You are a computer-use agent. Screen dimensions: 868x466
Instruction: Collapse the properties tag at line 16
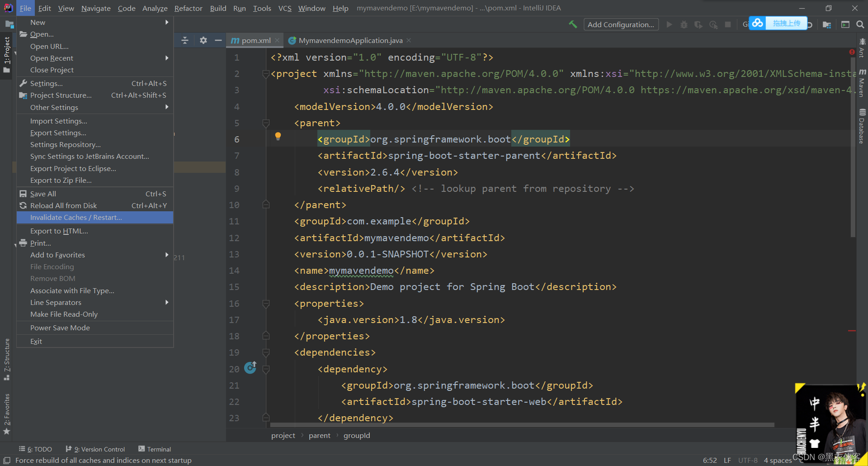[x=266, y=304]
